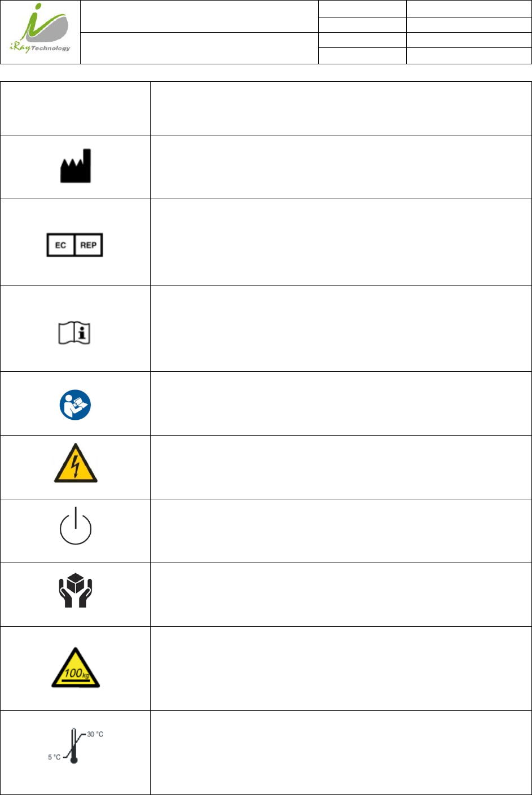Click the 100kg load warning triangle
Screen dimensions: 532x795
point(76,669)
